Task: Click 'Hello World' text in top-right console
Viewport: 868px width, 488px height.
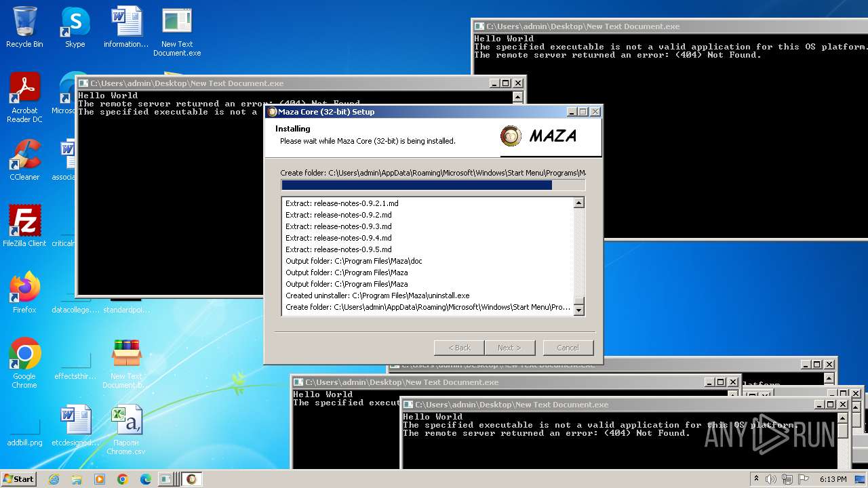Action: [x=504, y=39]
